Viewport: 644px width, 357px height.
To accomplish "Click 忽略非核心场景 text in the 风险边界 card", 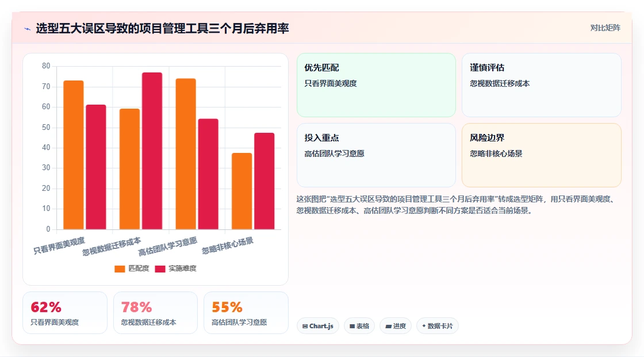I will 496,153.
